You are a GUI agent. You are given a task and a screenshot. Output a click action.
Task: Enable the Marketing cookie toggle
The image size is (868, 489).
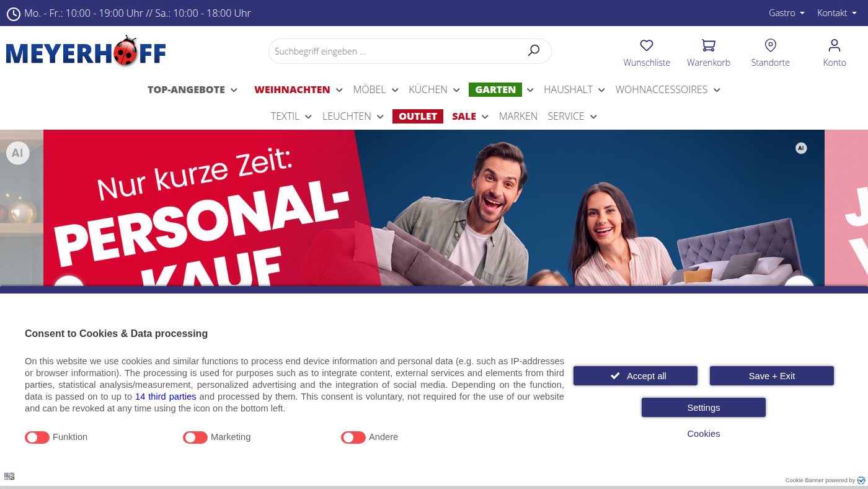(x=195, y=437)
